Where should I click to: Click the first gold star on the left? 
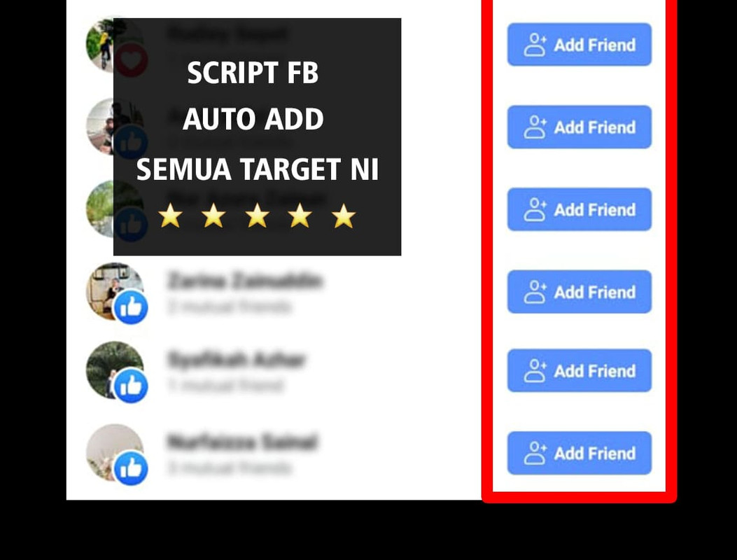click(x=170, y=216)
